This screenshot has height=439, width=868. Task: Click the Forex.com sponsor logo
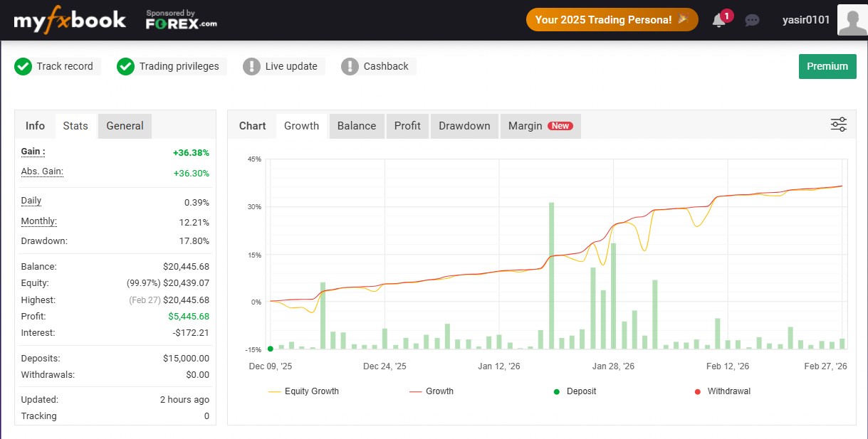pyautogui.click(x=181, y=20)
